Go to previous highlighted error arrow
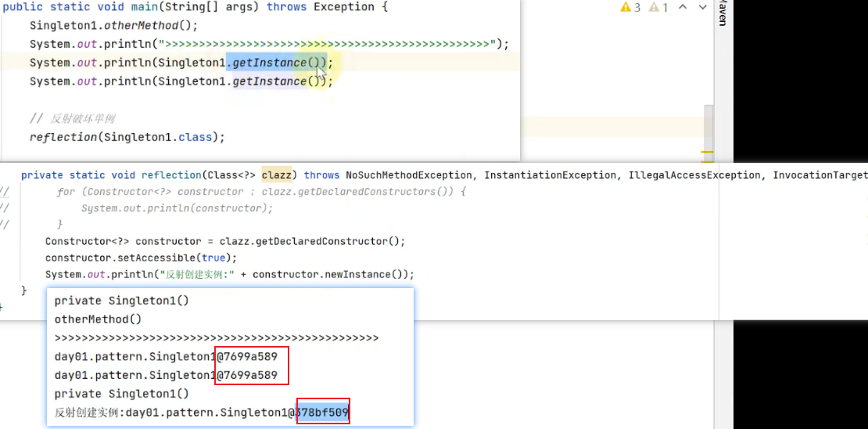Viewport: 868px width, 429px height. [683, 7]
